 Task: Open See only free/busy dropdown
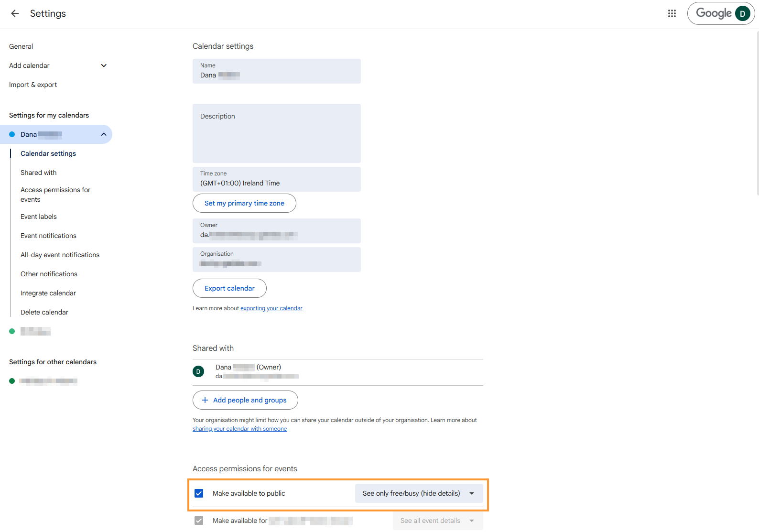419,493
